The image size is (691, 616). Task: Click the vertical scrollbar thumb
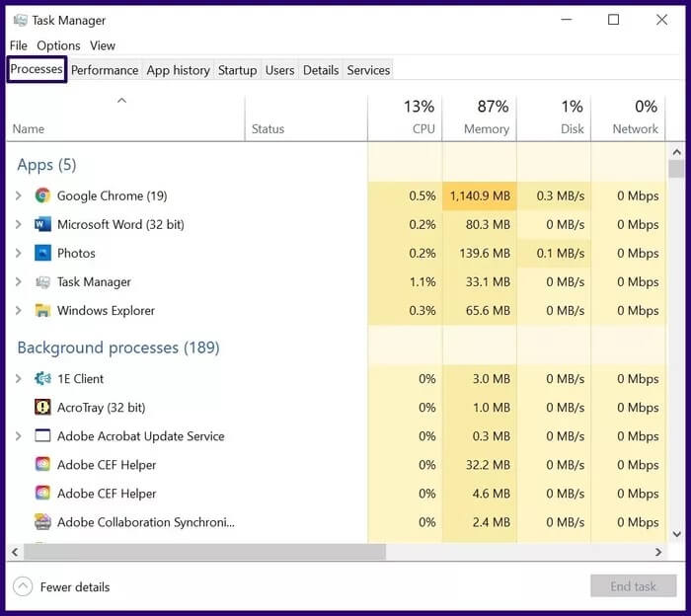(x=677, y=169)
